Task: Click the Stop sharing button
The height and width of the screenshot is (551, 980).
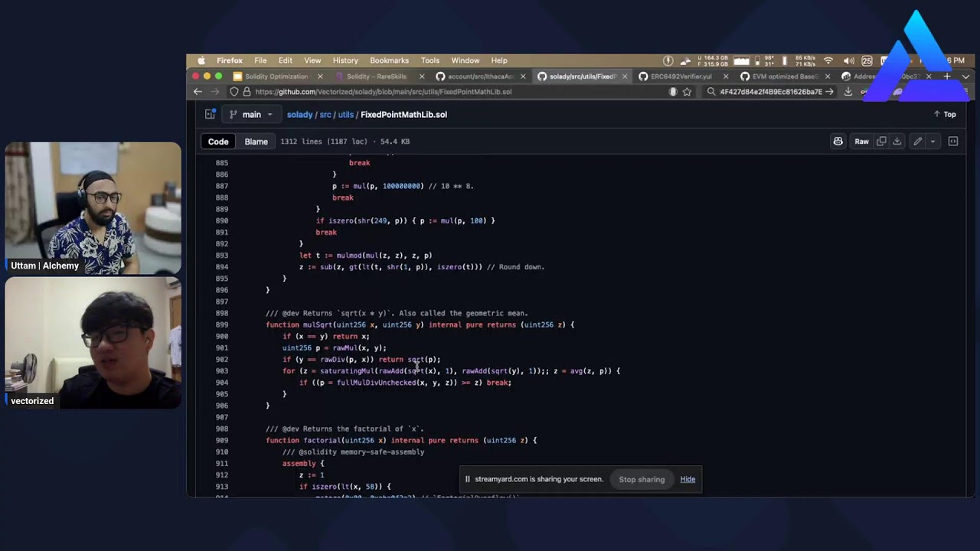Action: [642, 480]
